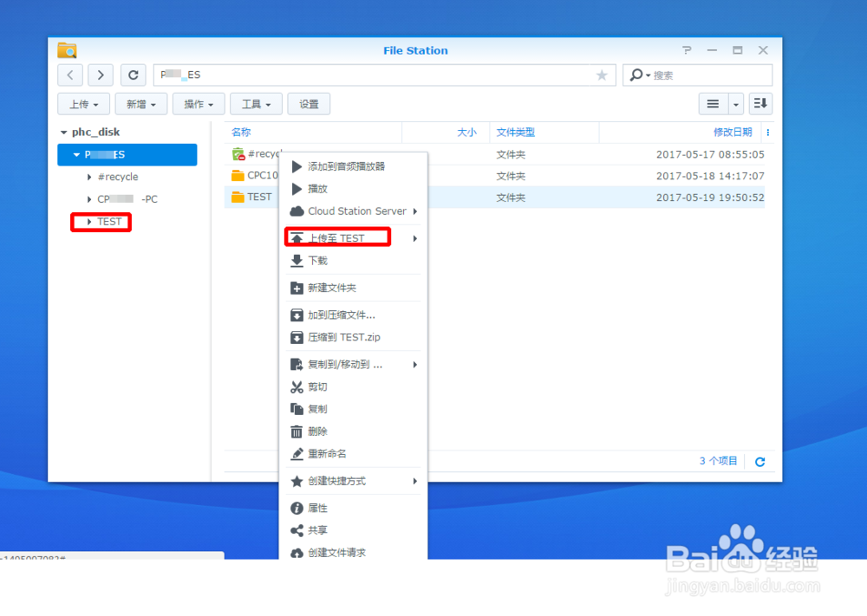867x616 pixels.
Task: Click the File Station folder logo icon
Action: 67,50
